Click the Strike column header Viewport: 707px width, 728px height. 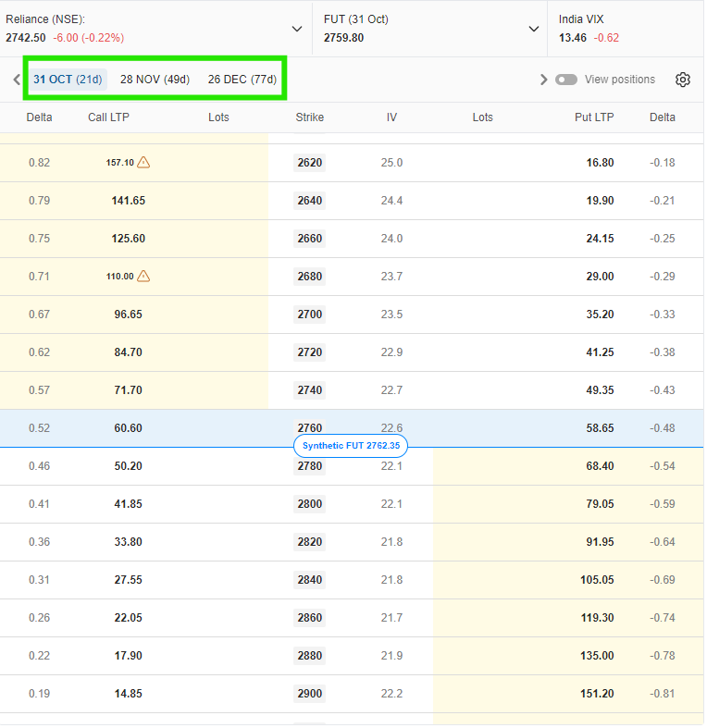[x=310, y=117]
